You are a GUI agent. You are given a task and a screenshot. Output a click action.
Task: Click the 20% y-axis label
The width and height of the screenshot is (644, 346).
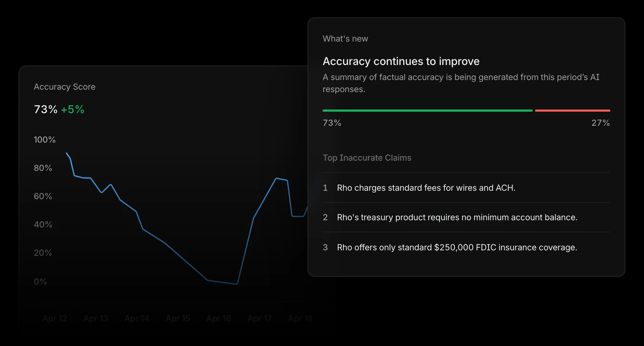43,253
